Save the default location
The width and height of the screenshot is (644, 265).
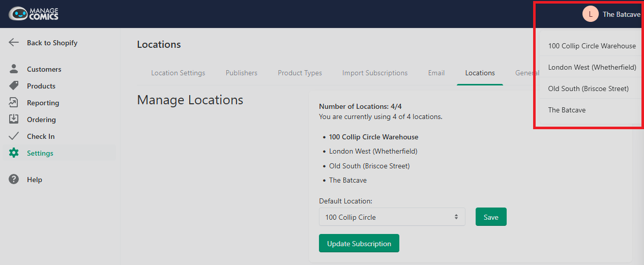click(491, 217)
